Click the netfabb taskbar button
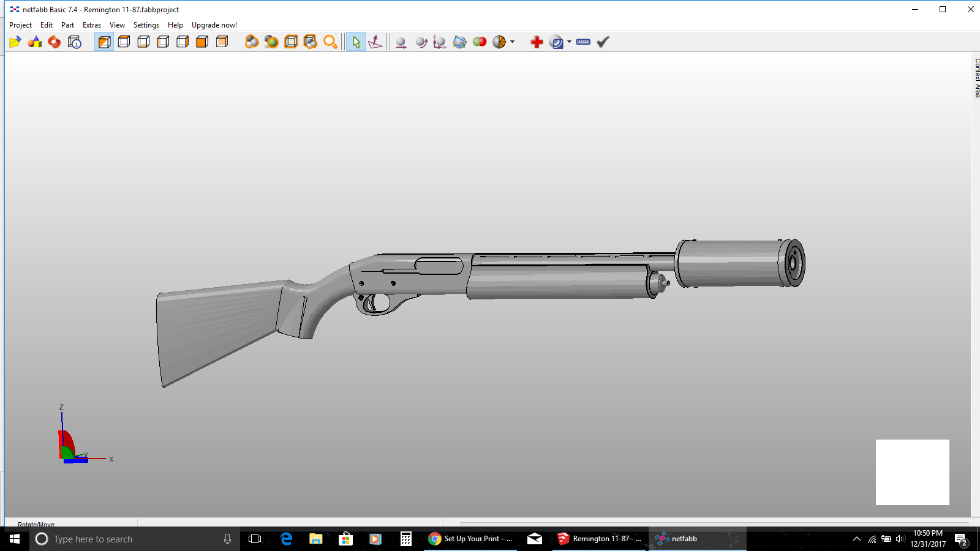 [x=698, y=539]
